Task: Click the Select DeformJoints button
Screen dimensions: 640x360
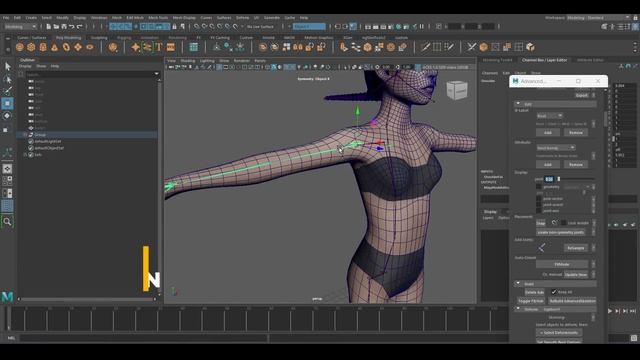Action: [x=559, y=333]
